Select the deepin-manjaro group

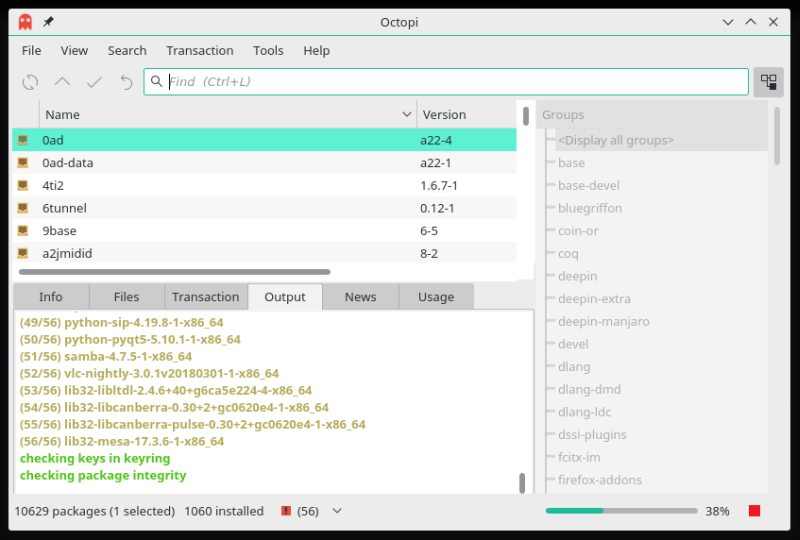pyautogui.click(x=603, y=322)
